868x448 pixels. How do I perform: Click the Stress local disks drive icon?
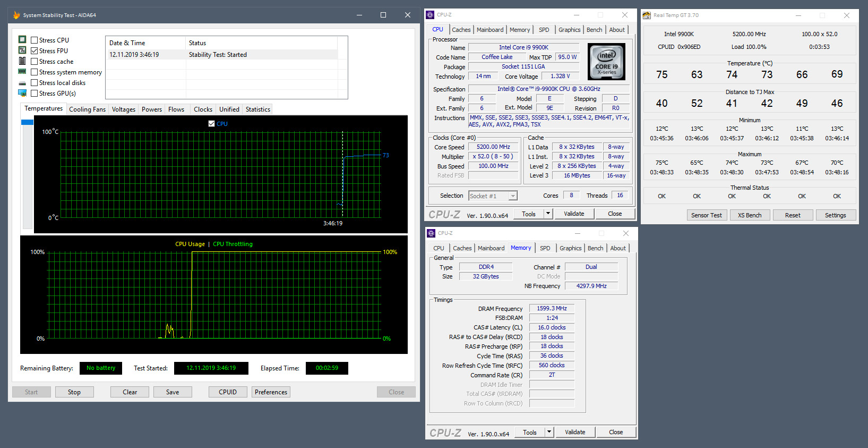[22, 83]
